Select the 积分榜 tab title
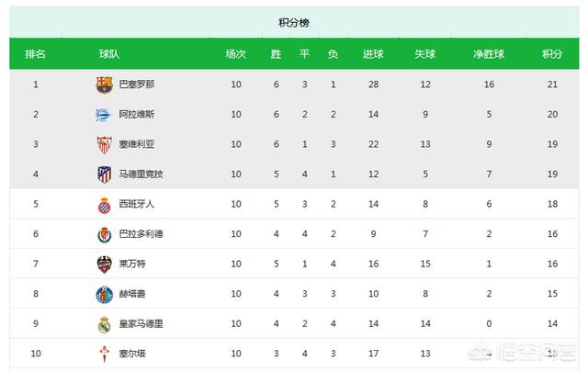This screenshot has height=372, width=588. click(x=292, y=23)
